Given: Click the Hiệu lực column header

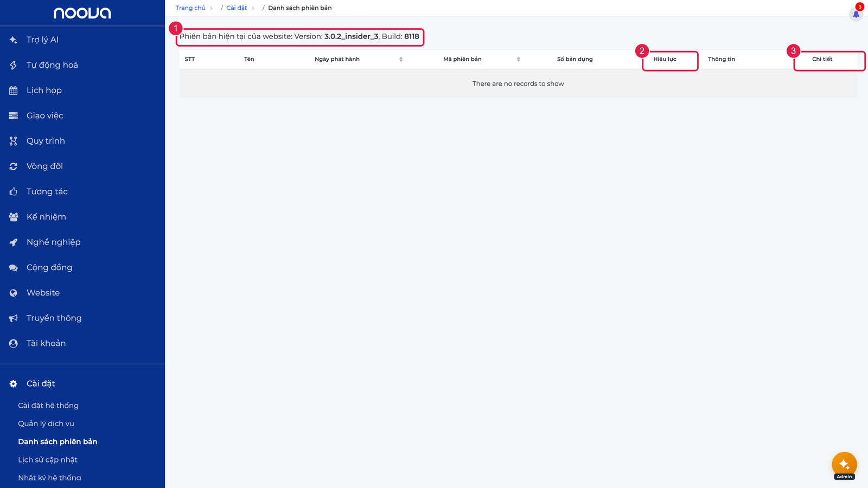Looking at the screenshot, I should pyautogui.click(x=665, y=59).
